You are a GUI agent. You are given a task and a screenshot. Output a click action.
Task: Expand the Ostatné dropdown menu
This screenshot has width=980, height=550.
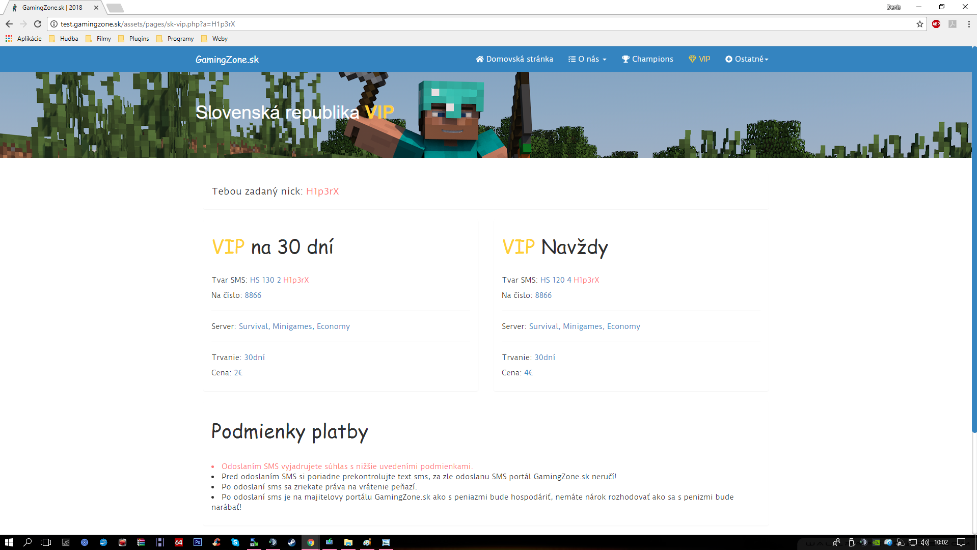[747, 59]
